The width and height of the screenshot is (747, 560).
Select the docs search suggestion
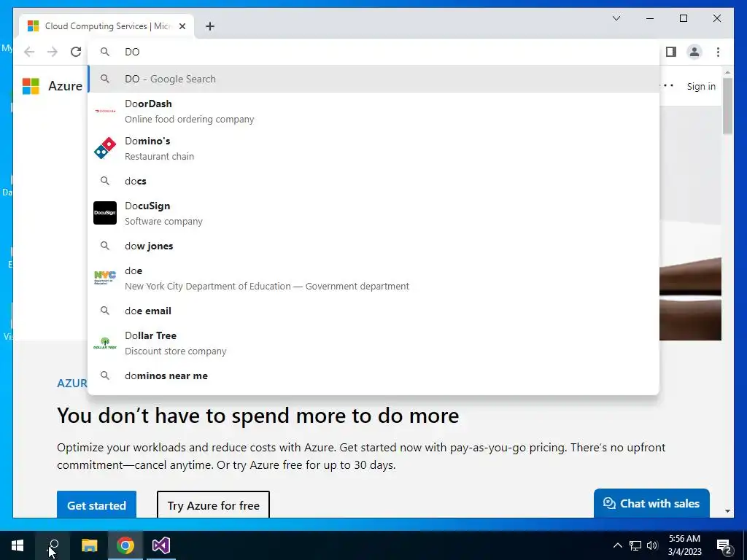(373, 181)
